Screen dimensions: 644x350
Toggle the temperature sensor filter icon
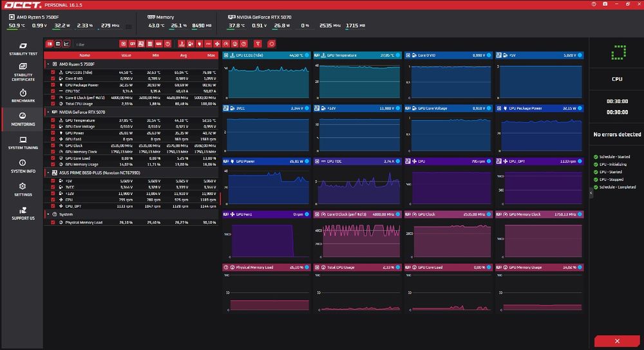click(x=182, y=44)
